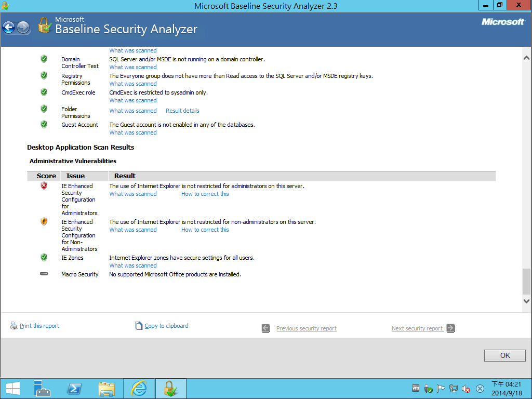Viewport: 532px width, 399px height.
Task: Open What was scanned for IE administrators issue
Action: pyautogui.click(x=133, y=194)
